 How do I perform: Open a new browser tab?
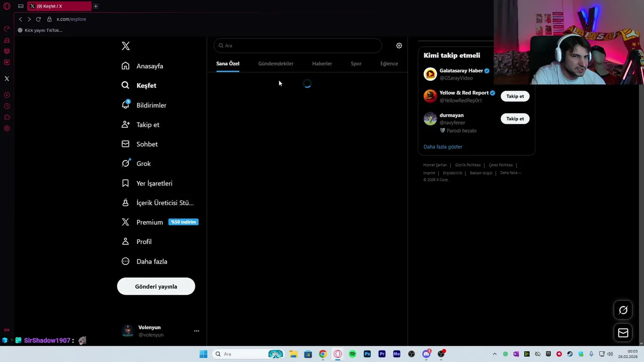coord(96,6)
